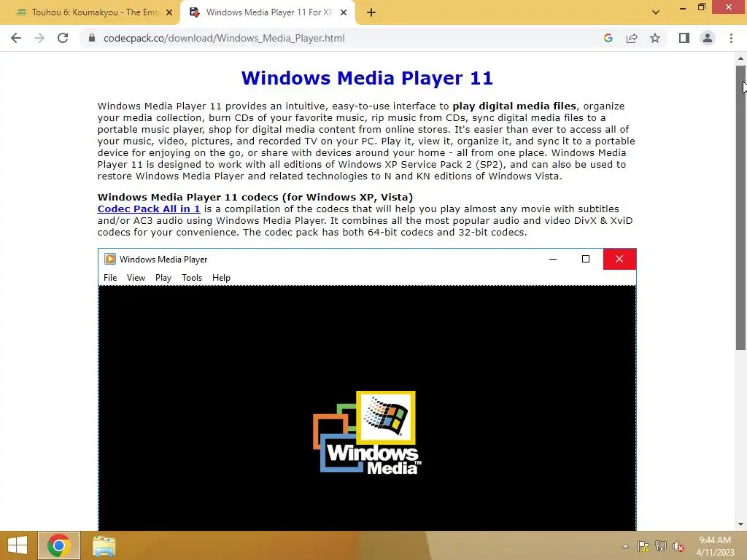This screenshot has width=747, height=560.
Task: Open a new browser tab
Action: [x=371, y=12]
